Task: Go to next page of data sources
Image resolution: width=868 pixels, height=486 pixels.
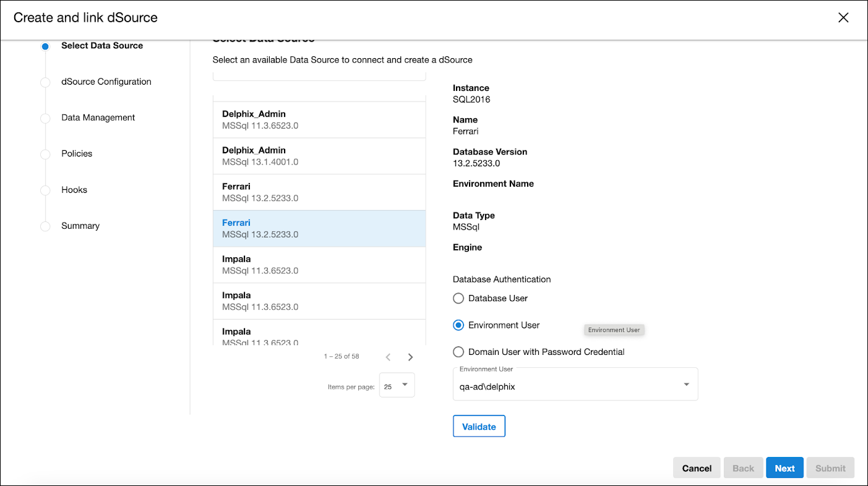Action: [410, 357]
